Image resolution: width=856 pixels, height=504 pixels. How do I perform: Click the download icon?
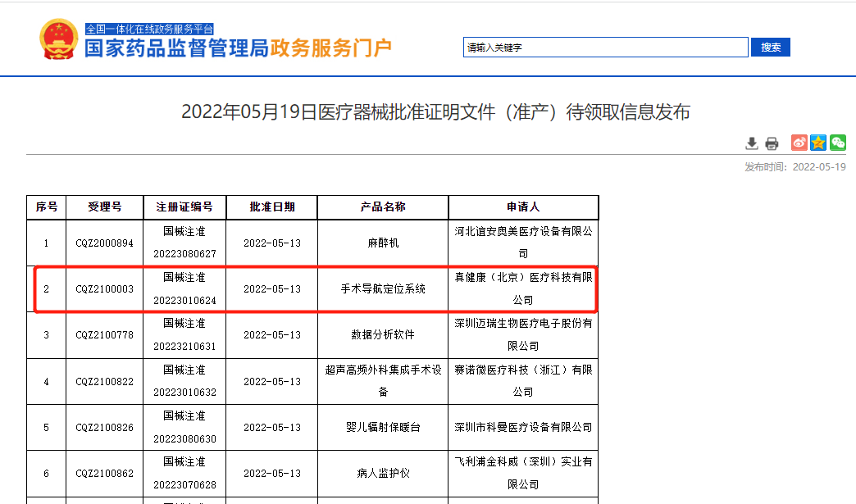(752, 143)
